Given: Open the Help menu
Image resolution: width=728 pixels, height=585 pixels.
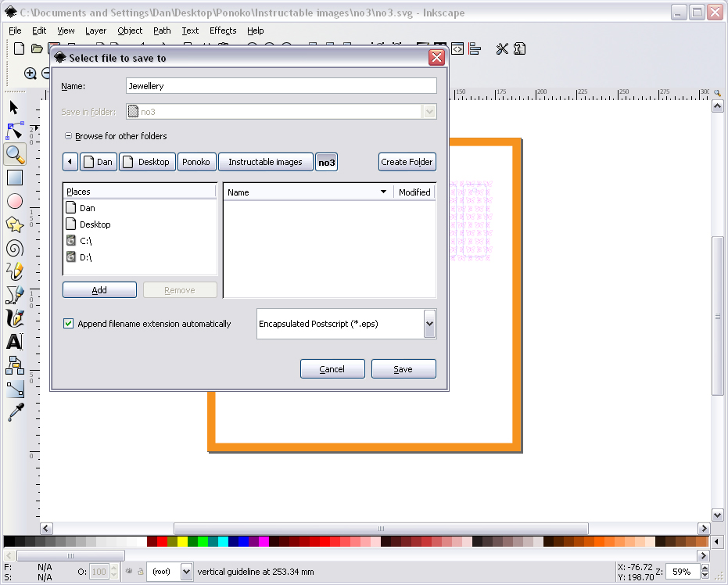Looking at the screenshot, I should (256, 31).
